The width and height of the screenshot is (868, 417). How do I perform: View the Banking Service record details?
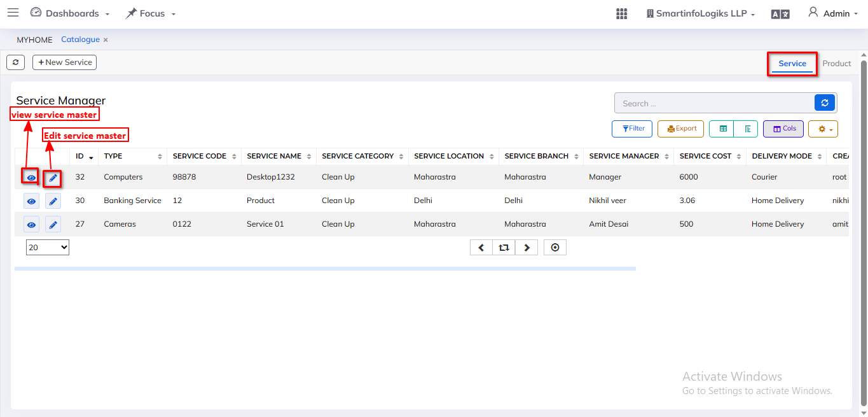pyautogui.click(x=31, y=201)
